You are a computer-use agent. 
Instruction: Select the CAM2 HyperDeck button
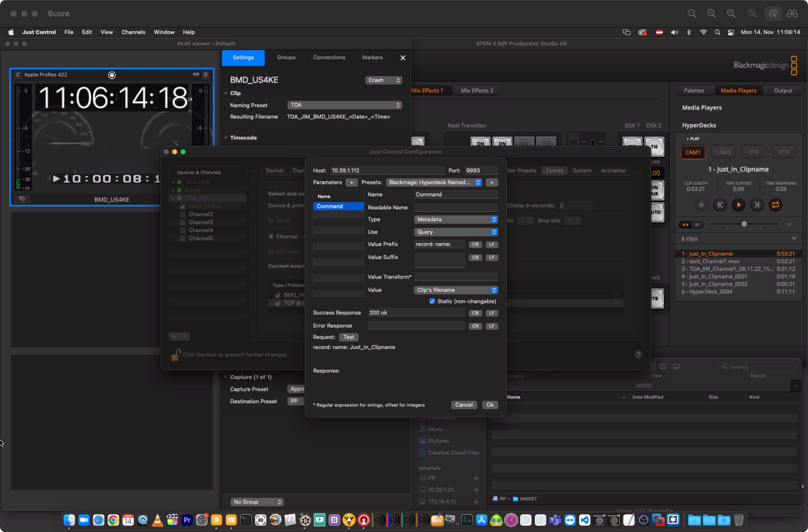[723, 152]
